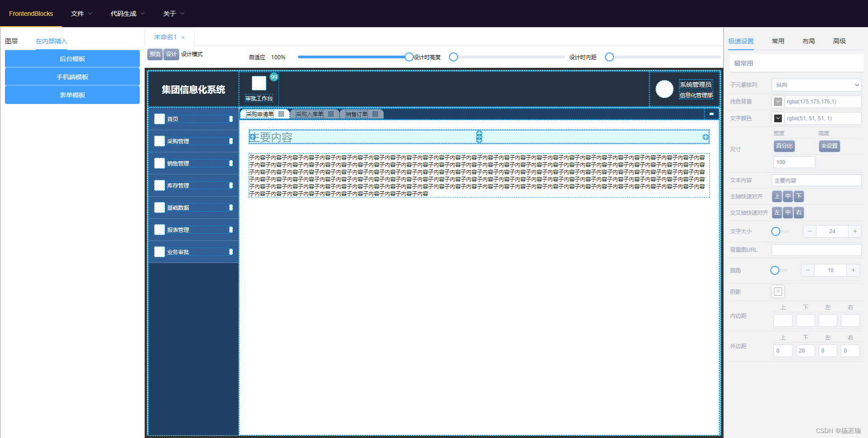This screenshot has width=868, height=438.
Task: Set cross-axis alignment to 中
Action: click(788, 212)
